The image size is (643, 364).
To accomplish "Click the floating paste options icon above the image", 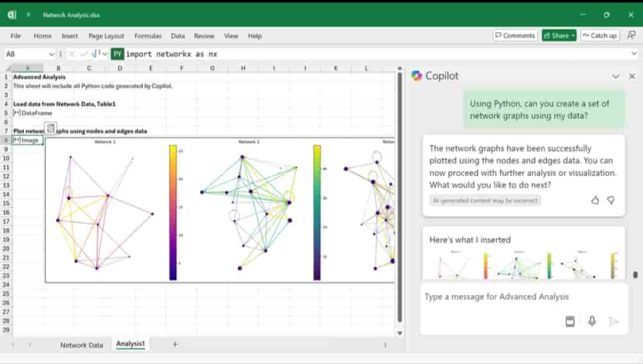I will (x=51, y=128).
